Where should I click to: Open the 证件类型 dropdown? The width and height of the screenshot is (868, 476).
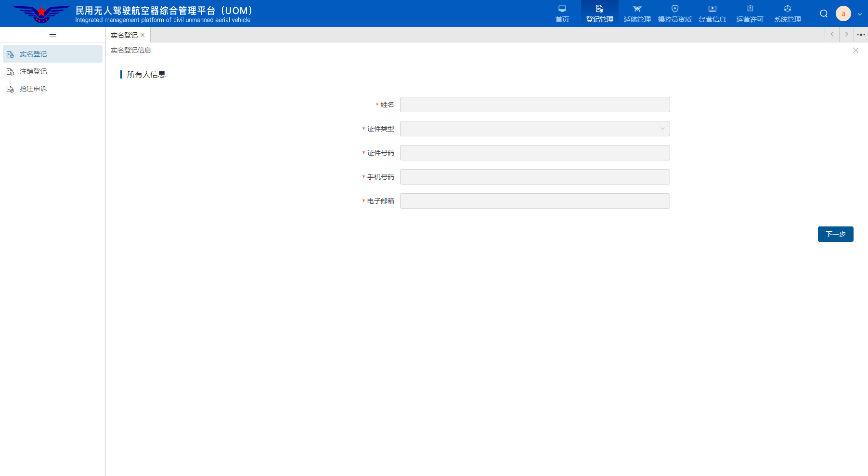pos(535,129)
